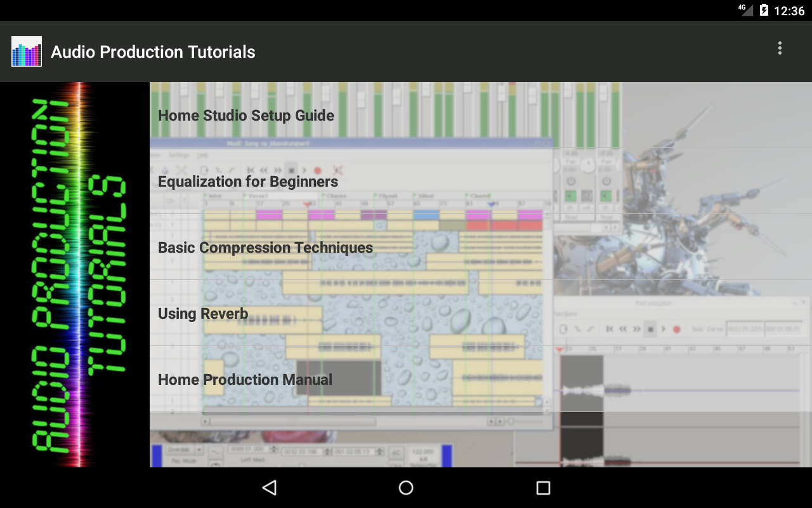
Task: Tap the rainbow Audio Production Tutorials banner
Action: (x=75, y=274)
